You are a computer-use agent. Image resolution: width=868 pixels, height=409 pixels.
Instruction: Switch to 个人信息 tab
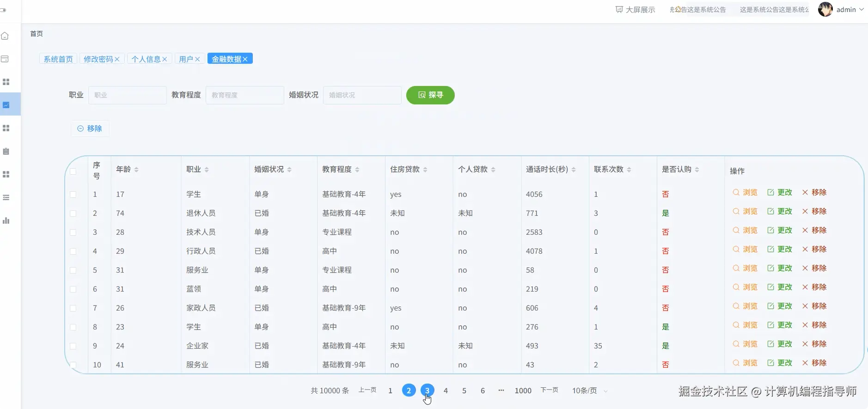pyautogui.click(x=146, y=59)
